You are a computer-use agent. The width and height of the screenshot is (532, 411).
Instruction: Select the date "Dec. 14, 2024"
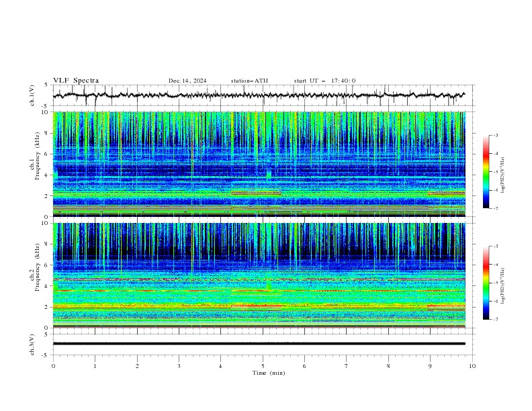187,81
